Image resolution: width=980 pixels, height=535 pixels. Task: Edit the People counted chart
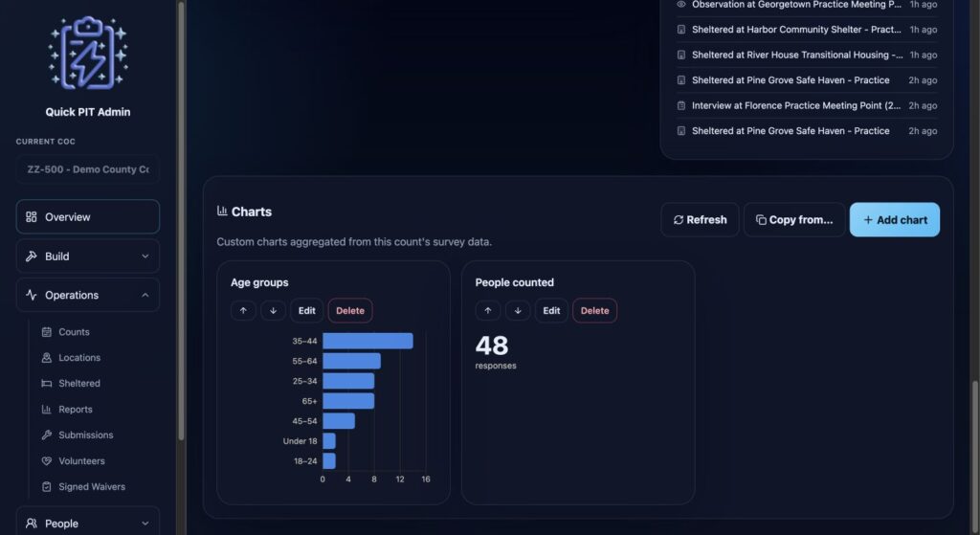[551, 311]
